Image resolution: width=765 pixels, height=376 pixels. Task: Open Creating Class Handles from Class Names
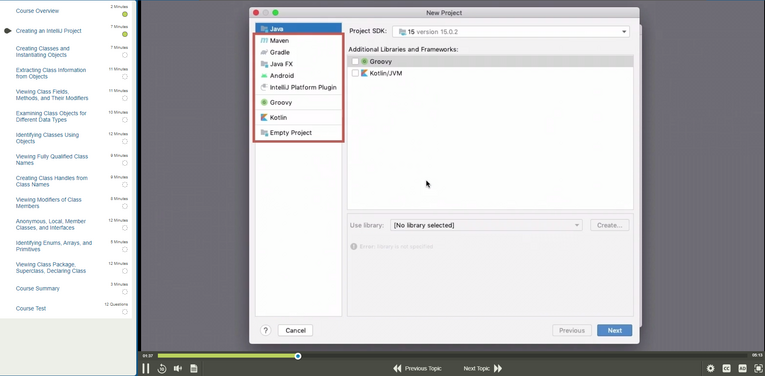pos(52,181)
